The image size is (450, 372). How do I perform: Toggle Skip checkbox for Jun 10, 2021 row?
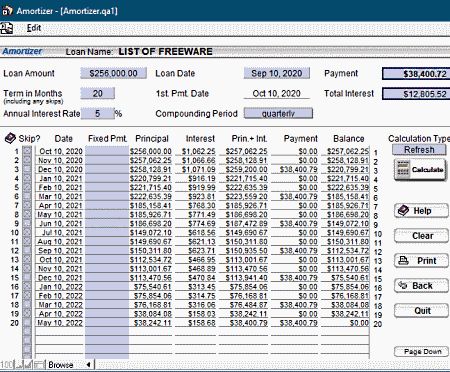coord(27,223)
